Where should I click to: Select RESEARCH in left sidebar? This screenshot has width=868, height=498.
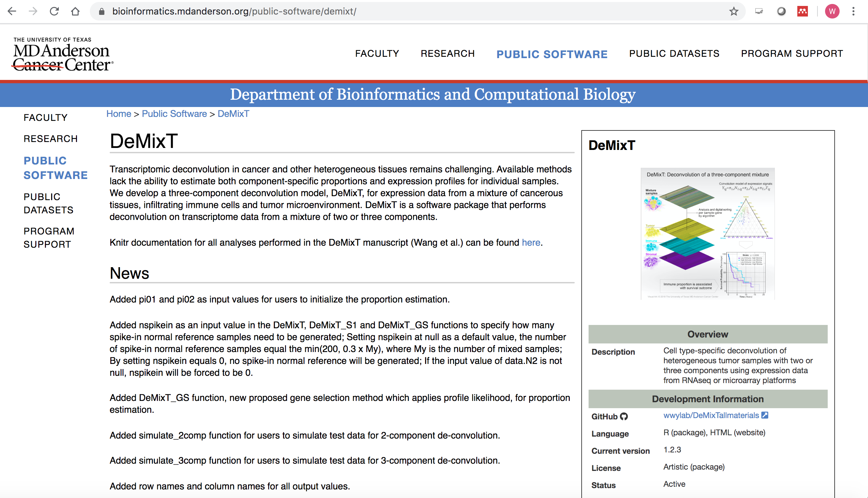[51, 138]
